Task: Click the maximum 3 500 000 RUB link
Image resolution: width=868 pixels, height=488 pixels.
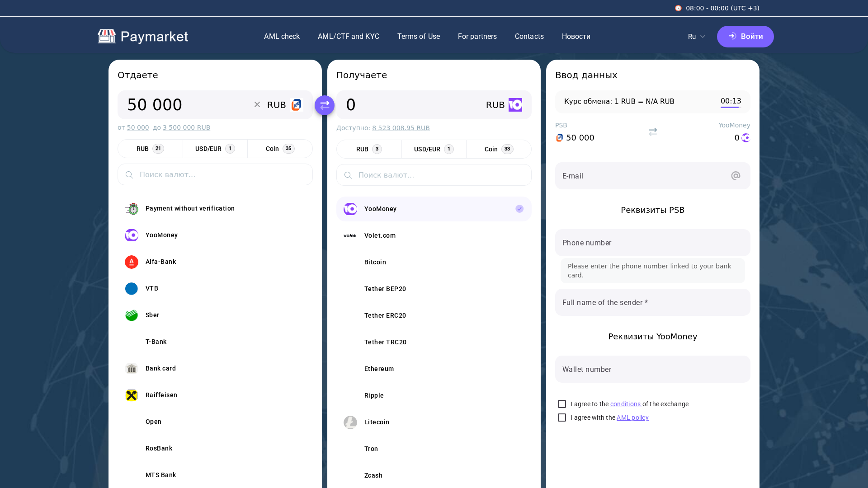Action: point(186,127)
